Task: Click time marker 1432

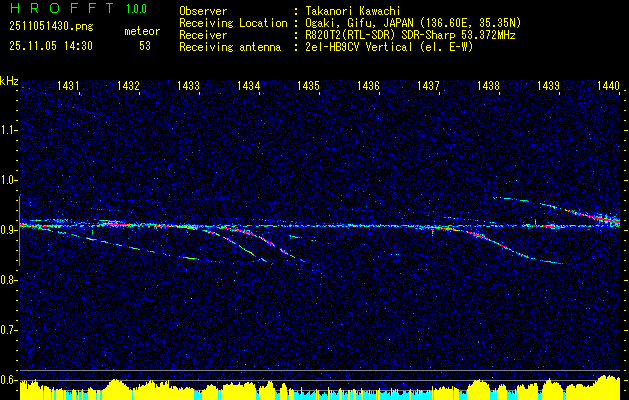Action: pos(128,85)
